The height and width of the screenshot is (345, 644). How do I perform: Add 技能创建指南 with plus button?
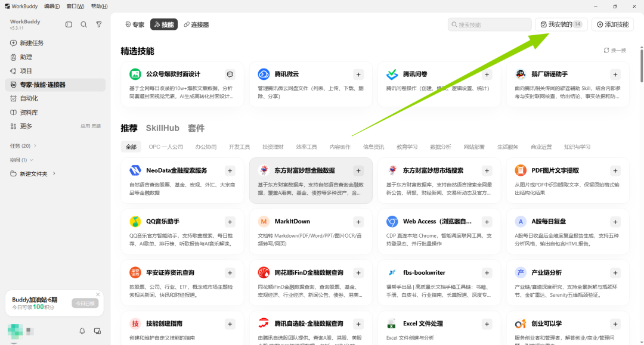click(230, 324)
